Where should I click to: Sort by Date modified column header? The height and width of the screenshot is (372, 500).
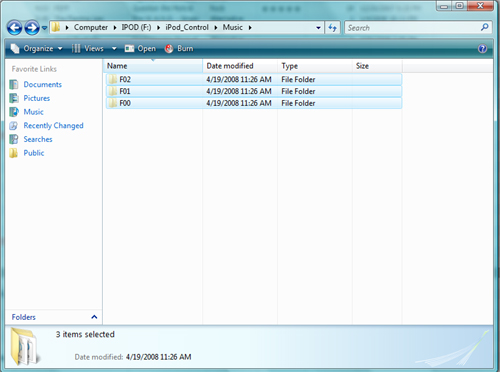[x=240, y=66]
